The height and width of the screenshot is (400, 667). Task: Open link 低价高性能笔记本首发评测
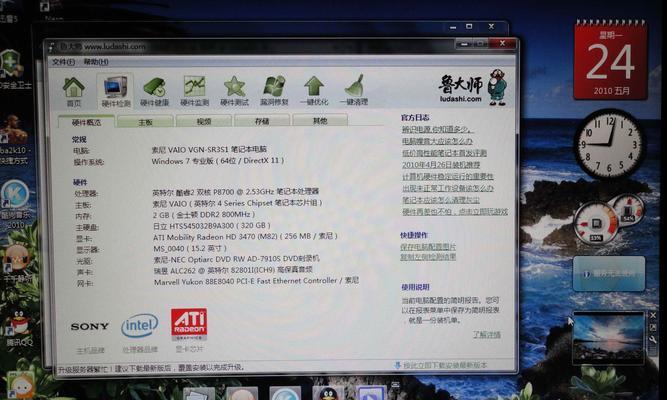(444, 153)
